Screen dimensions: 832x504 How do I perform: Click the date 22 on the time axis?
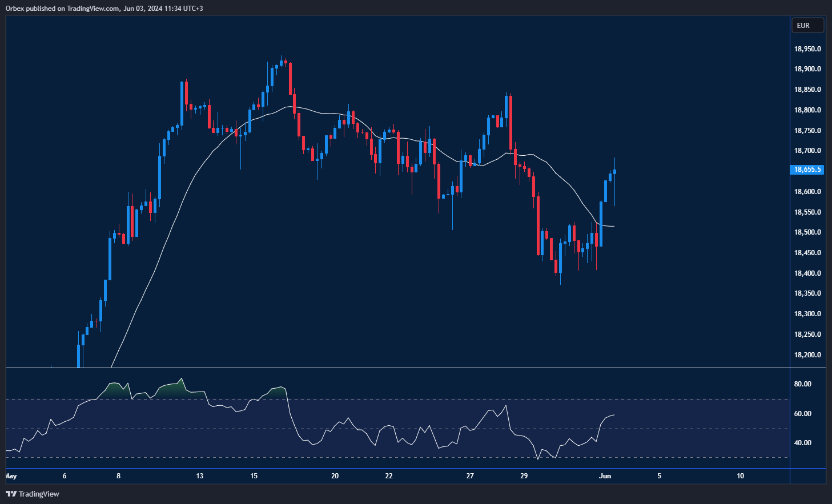[x=389, y=476]
